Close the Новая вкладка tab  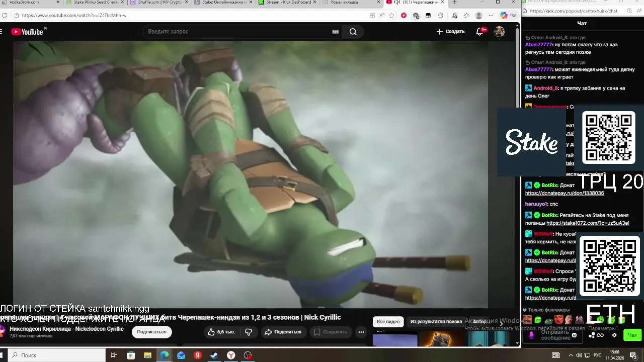point(379,3)
